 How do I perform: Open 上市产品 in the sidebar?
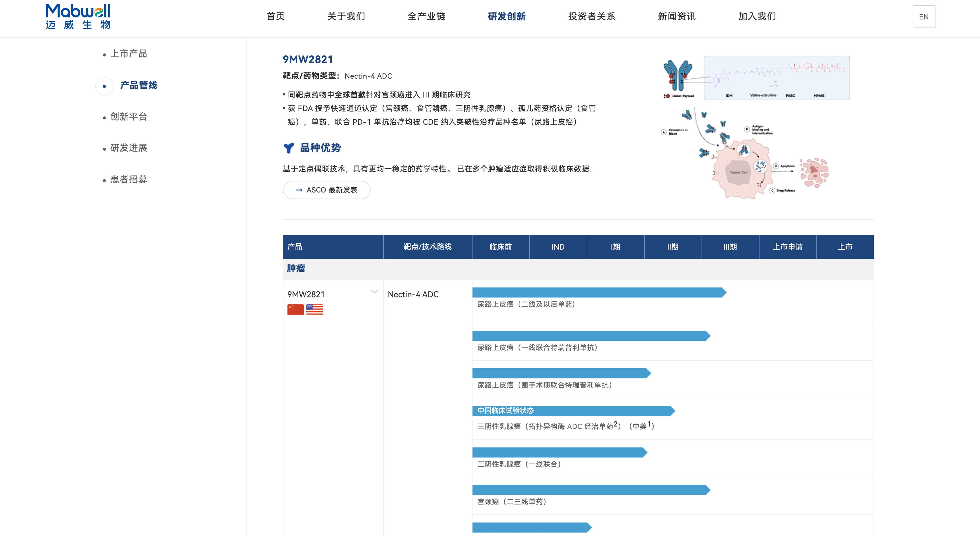coord(128,54)
